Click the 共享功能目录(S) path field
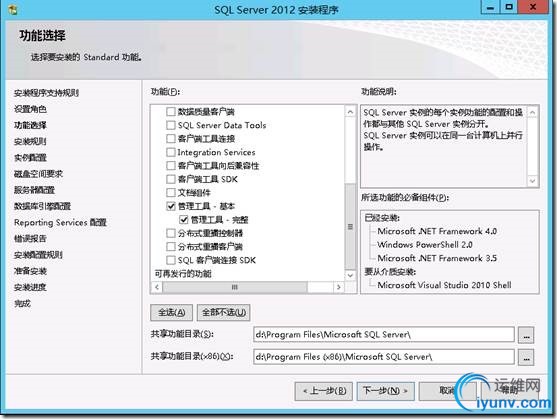This screenshot has width=557, height=419. tap(384, 334)
